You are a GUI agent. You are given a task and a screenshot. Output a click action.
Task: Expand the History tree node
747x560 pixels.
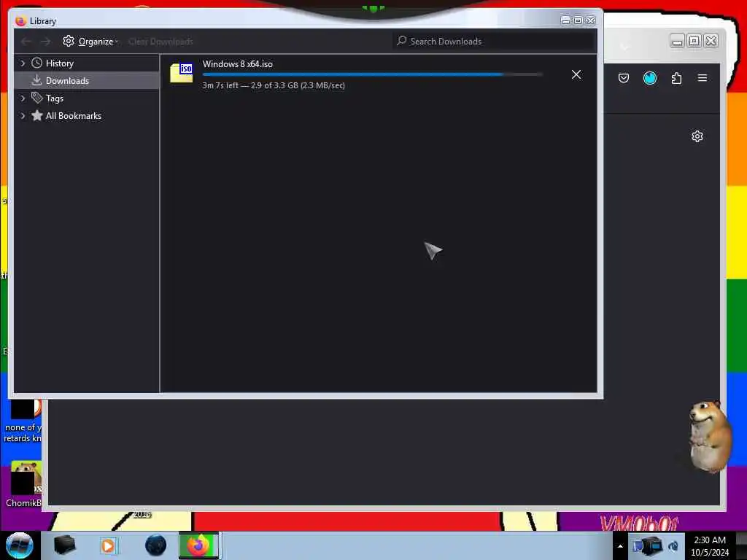(23, 63)
